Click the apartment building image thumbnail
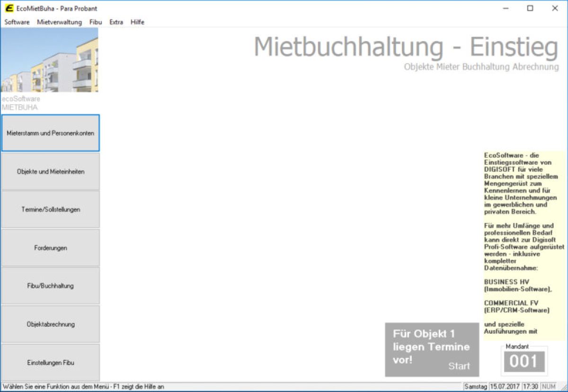 [x=49, y=60]
